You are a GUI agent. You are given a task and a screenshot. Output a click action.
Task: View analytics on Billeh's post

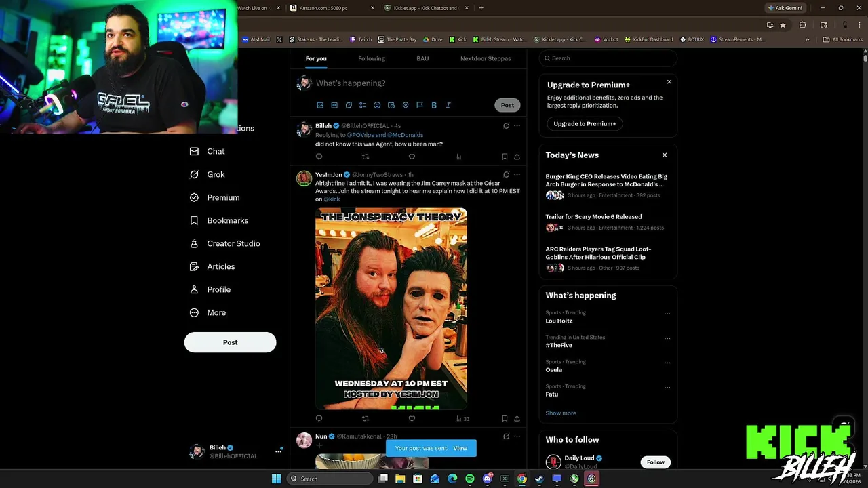(x=458, y=157)
